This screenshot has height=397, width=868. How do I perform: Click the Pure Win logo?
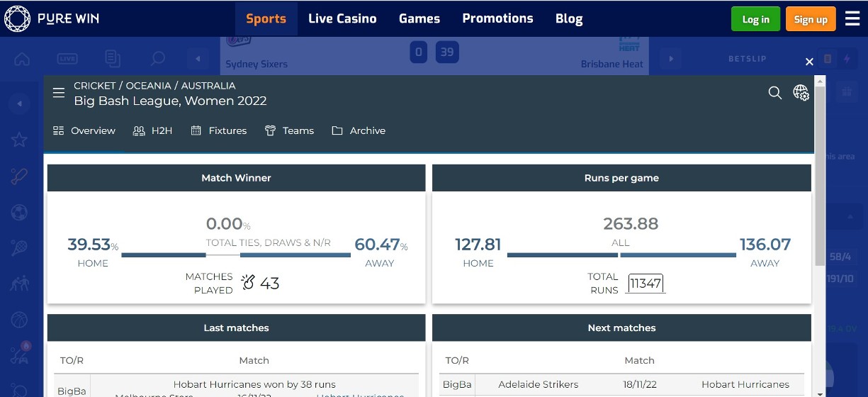coord(51,18)
